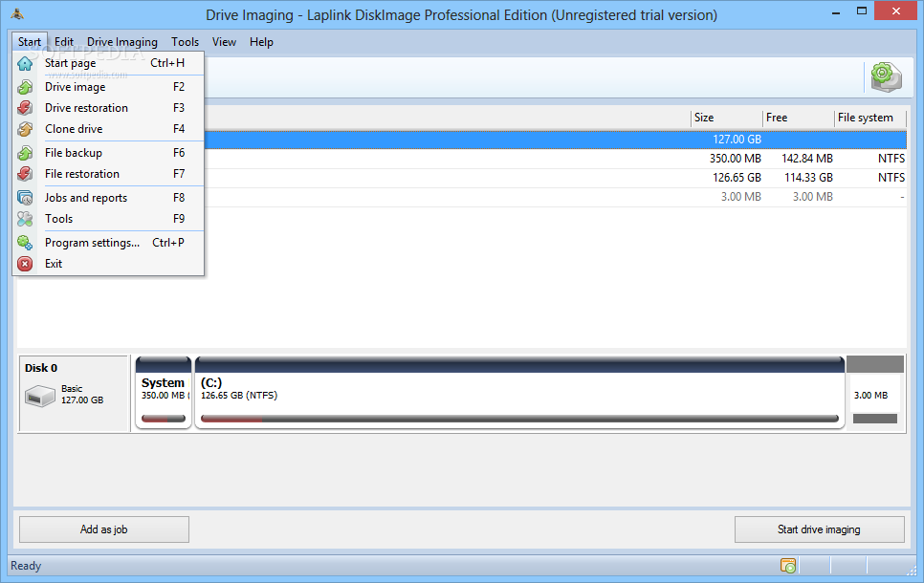Open the Edit menu
Image resolution: width=924 pixels, height=583 pixels.
64,42
